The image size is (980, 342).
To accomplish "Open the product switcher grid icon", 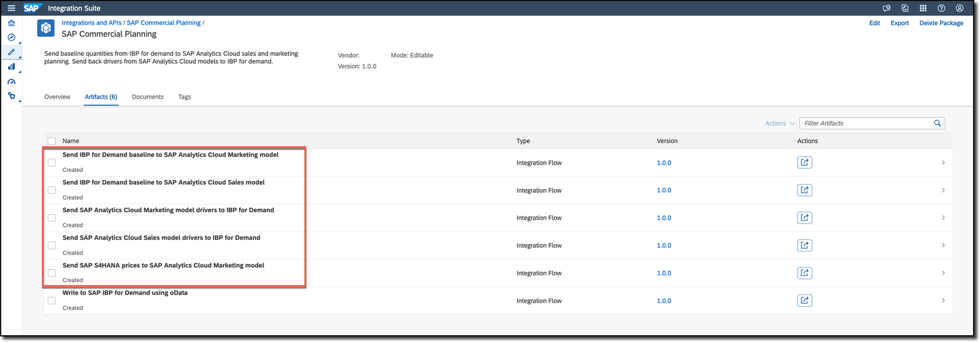I will 924,8.
